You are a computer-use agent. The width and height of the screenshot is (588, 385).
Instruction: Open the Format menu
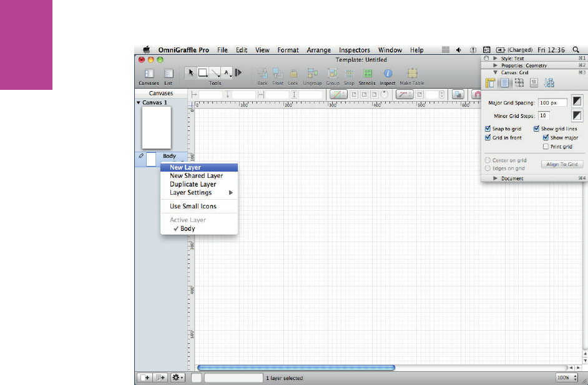coord(288,50)
